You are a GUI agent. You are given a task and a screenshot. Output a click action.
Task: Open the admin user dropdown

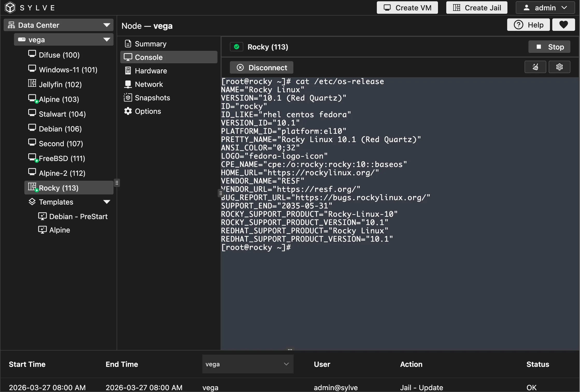pos(545,8)
